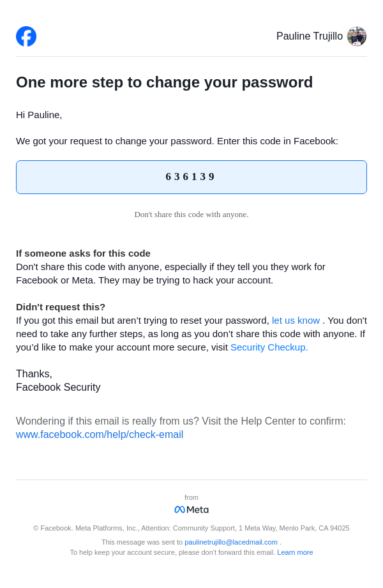Click the grey "Don't share this code" caption
The height and width of the screenshot is (588, 383).
click(x=191, y=215)
